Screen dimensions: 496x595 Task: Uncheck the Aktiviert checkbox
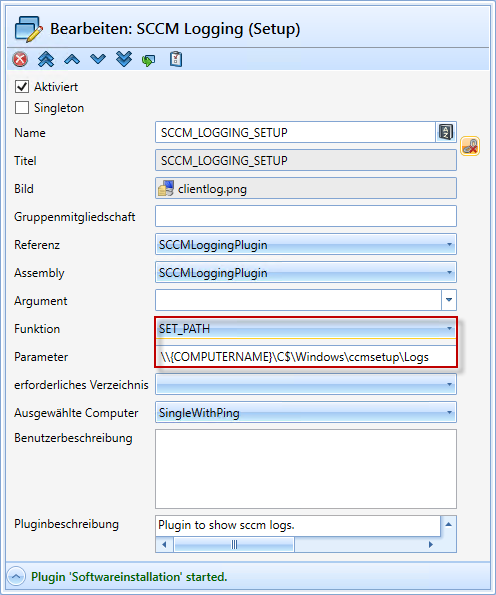coord(22,87)
